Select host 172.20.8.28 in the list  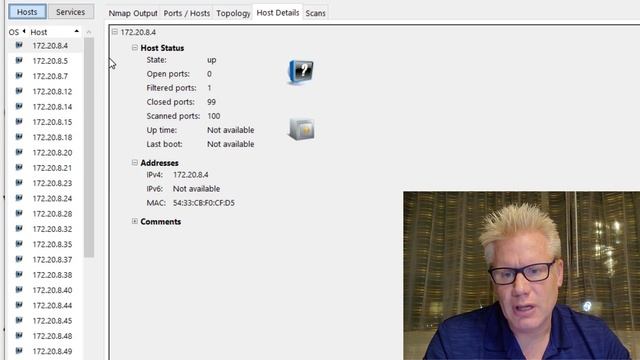coord(52,213)
